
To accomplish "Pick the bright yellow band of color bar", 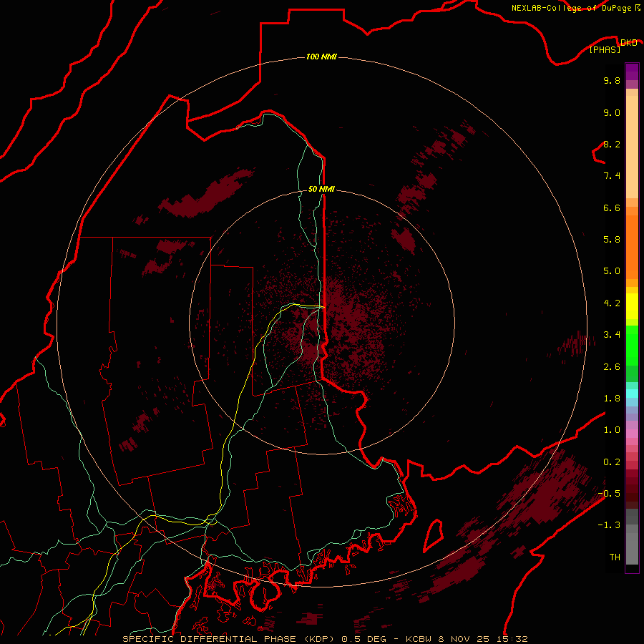I will tap(632, 306).
